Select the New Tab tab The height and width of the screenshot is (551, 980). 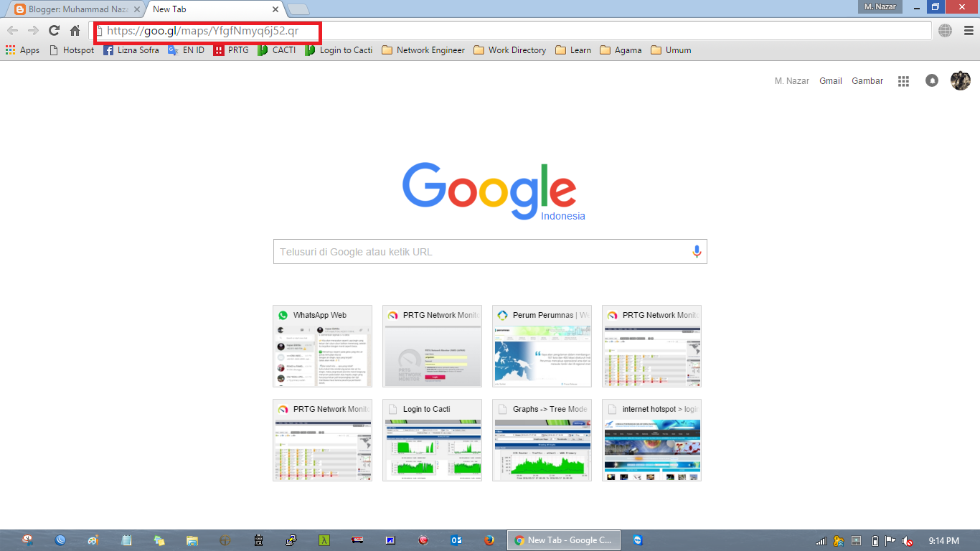click(208, 9)
